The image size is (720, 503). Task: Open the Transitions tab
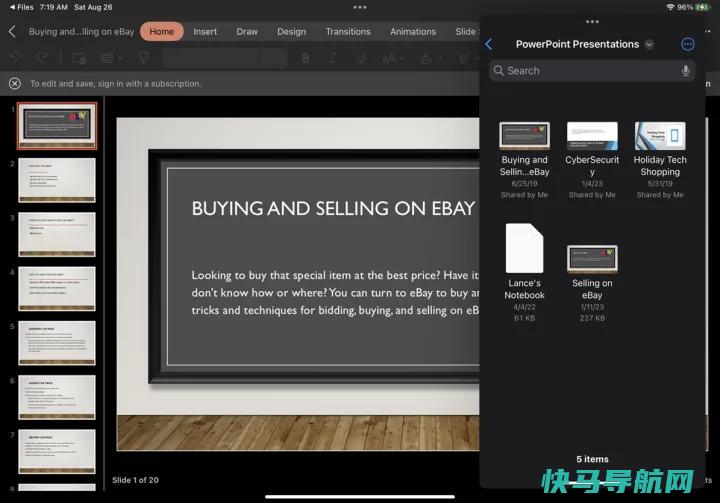(x=348, y=32)
